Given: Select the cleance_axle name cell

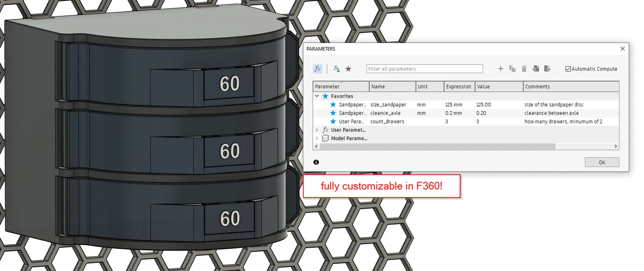Looking at the screenshot, I should coord(385,113).
